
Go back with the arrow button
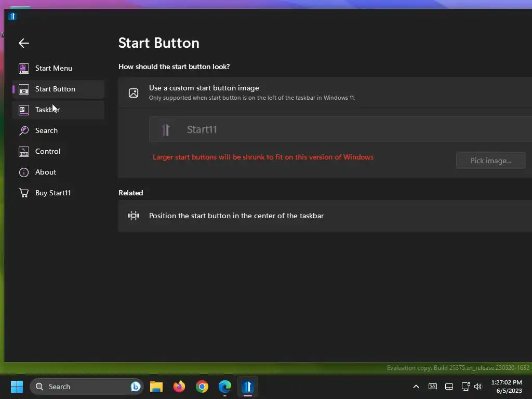[24, 43]
